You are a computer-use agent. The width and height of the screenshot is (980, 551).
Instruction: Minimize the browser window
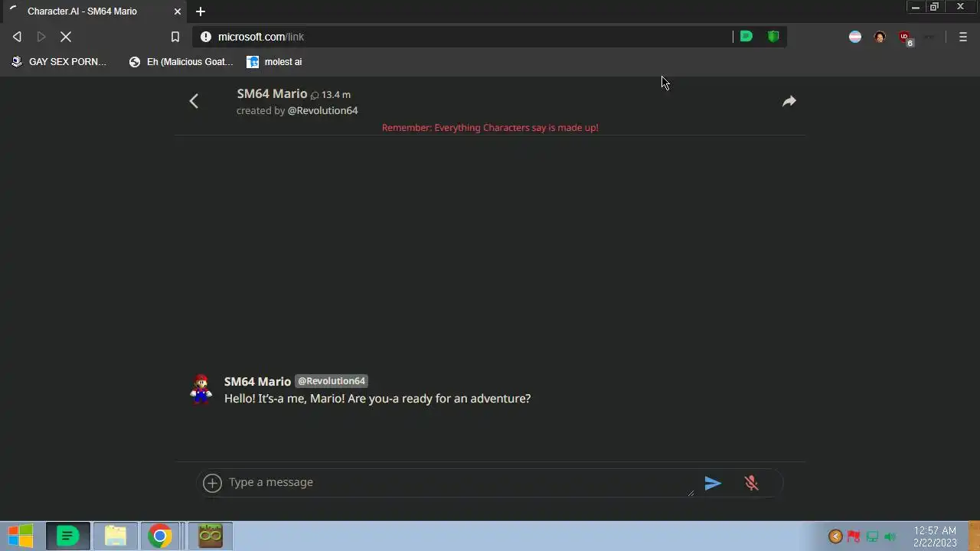(915, 7)
